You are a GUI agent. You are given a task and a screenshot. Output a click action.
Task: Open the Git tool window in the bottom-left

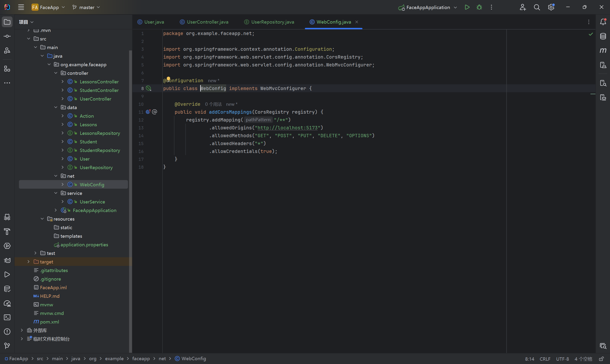[7, 346]
